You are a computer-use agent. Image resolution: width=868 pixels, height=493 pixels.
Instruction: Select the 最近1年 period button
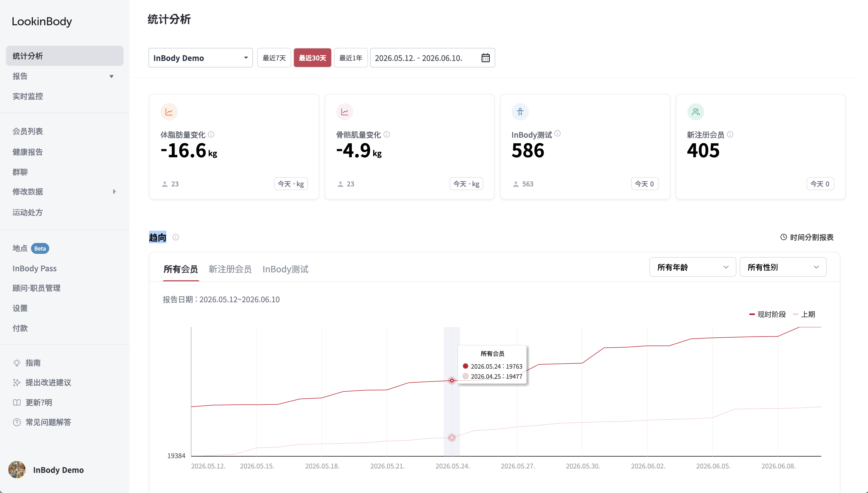351,58
